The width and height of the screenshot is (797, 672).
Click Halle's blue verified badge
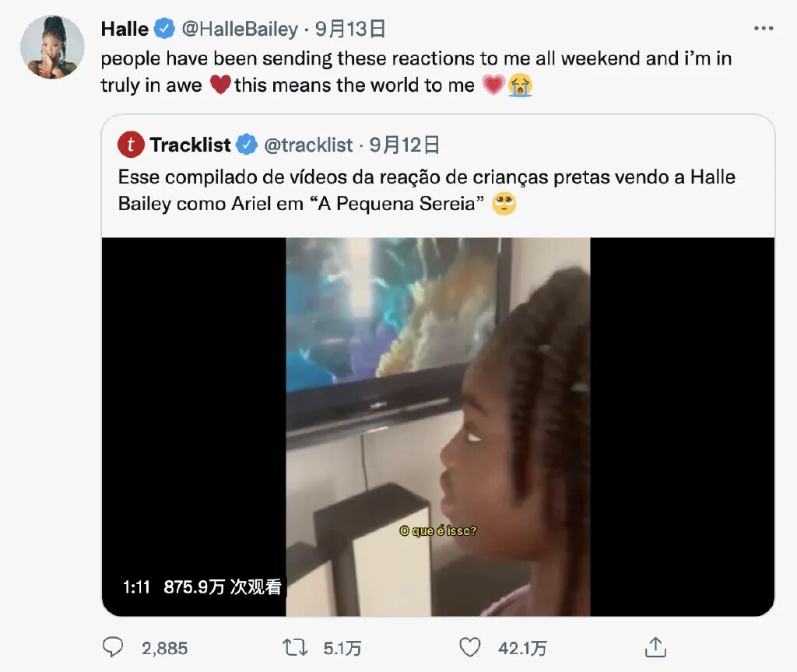[x=164, y=29]
